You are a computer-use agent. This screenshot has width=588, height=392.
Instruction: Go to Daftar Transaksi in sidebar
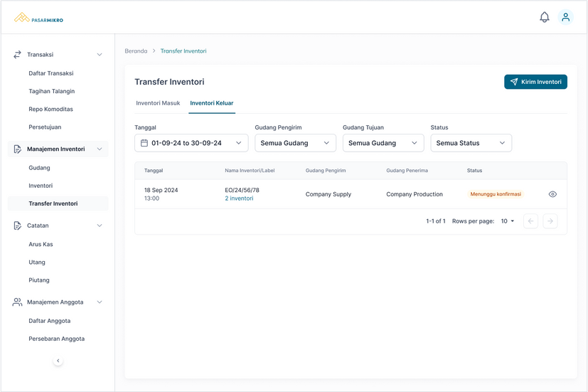point(50,73)
